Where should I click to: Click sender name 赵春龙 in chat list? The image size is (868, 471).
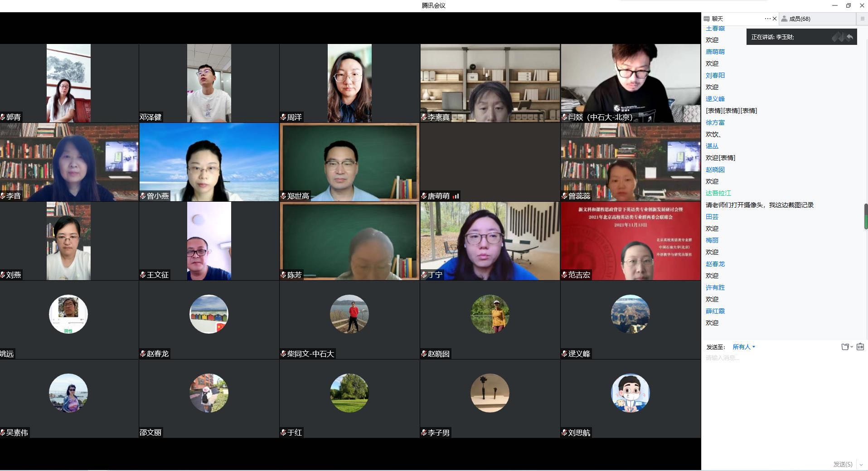click(715, 264)
